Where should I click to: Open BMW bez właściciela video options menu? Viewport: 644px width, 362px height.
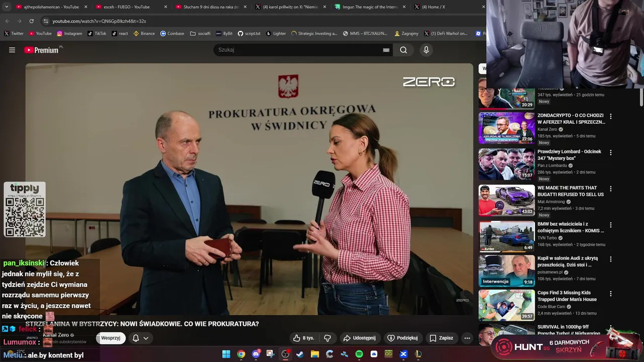(x=611, y=225)
